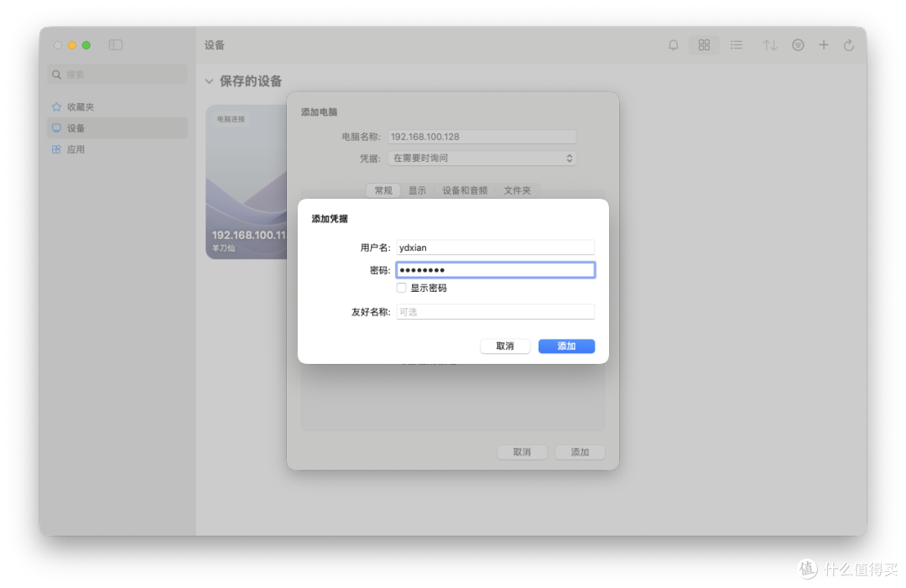This screenshot has width=906, height=588.
Task: Open the notifications bell icon
Action: 673,45
